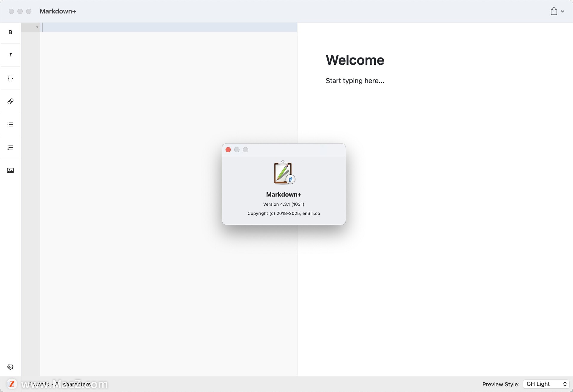573x392 pixels.
Task: Click the Welcome heading in the preview
Action: tap(355, 60)
